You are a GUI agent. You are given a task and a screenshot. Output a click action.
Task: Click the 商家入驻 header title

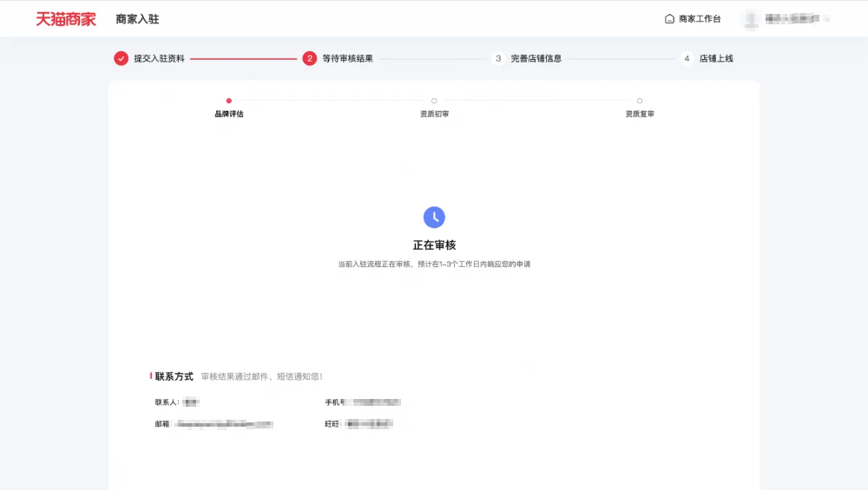click(x=137, y=18)
